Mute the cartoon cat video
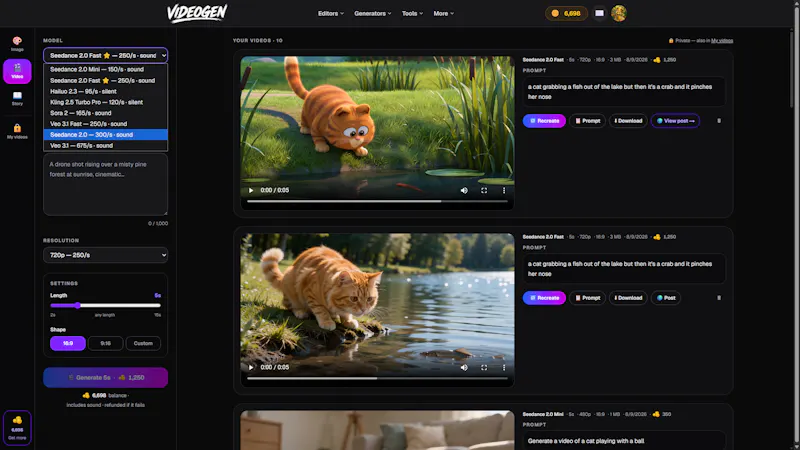Screen dimensions: 800x450 pyautogui.click(x=464, y=190)
